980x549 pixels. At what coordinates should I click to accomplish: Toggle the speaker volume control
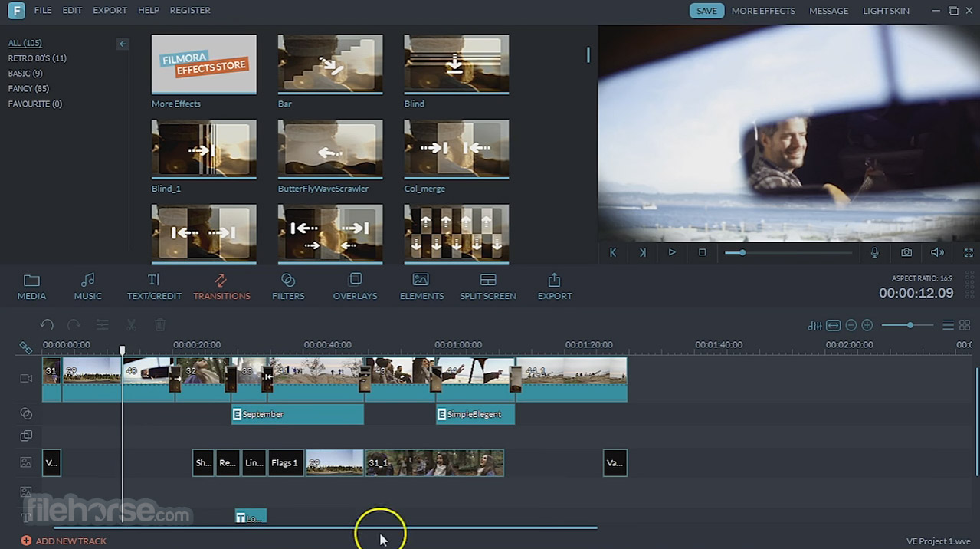937,252
